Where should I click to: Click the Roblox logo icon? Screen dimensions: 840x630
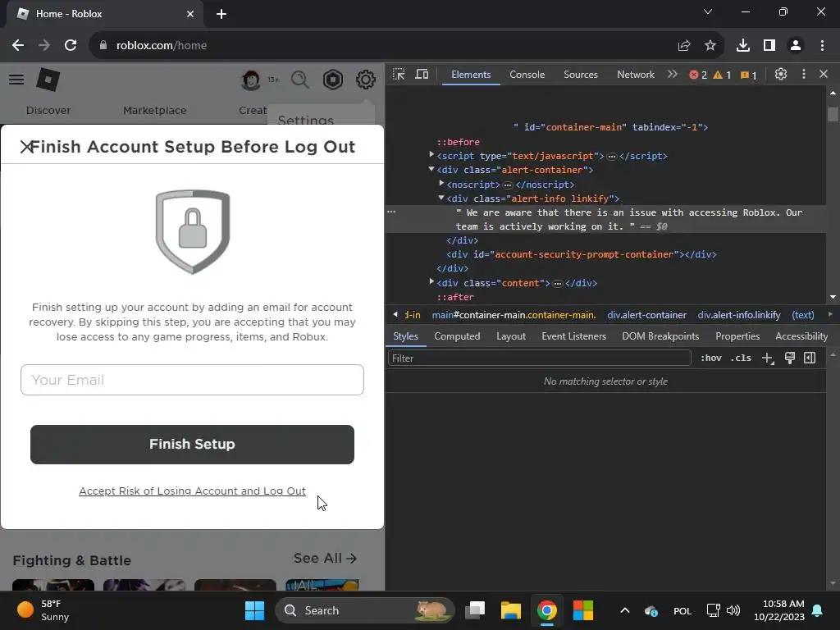click(x=48, y=80)
